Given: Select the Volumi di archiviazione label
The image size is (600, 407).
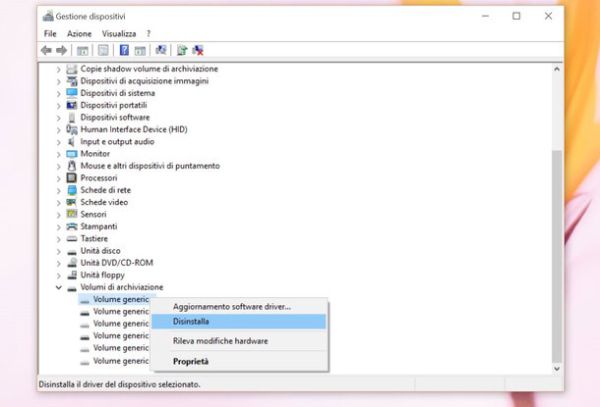Looking at the screenshot, I should pos(122,287).
